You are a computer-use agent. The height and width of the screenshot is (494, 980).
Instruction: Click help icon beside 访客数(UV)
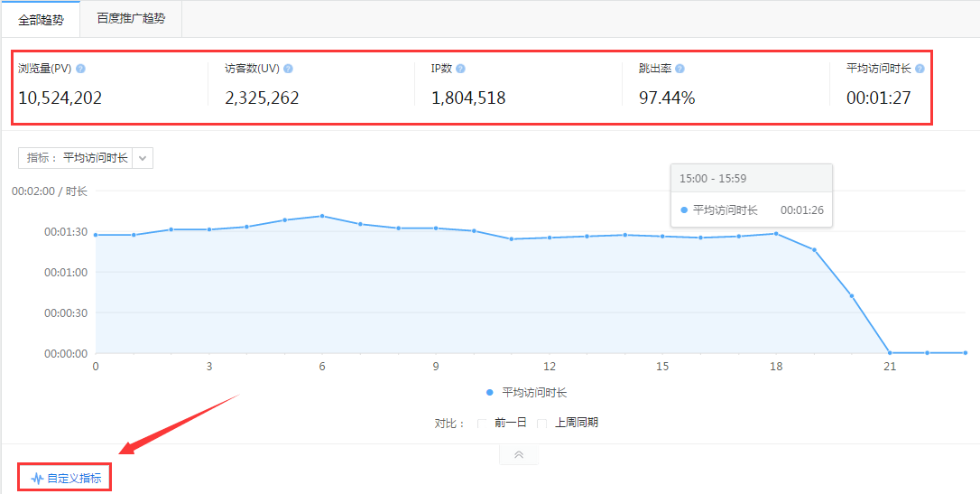click(288, 69)
